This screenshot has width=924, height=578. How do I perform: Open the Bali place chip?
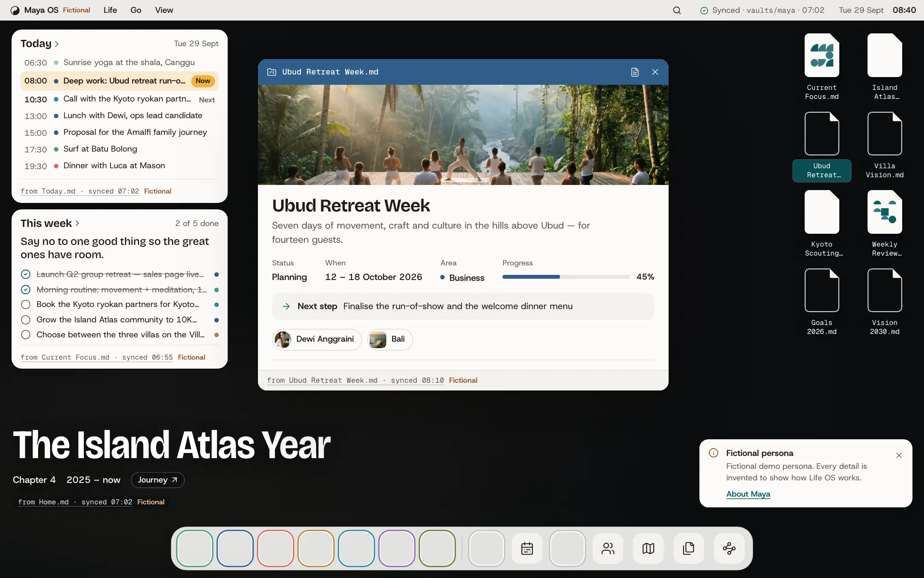pos(390,340)
